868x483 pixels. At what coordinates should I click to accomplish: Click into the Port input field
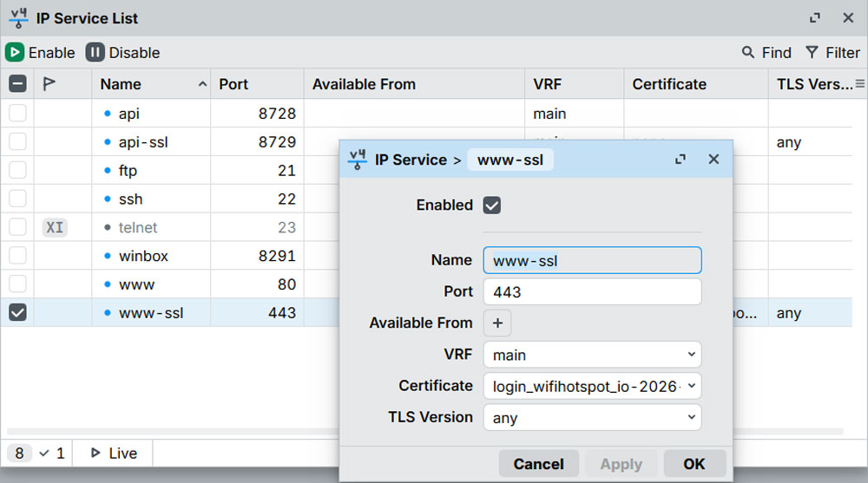[x=592, y=292]
